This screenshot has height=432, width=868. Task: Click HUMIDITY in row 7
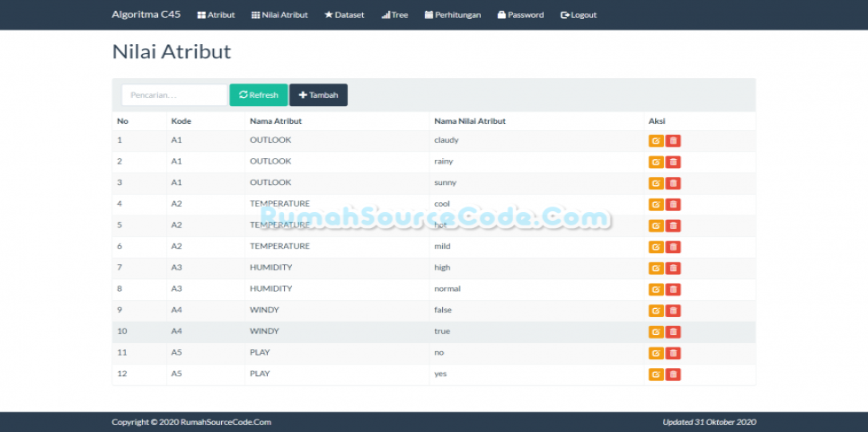click(270, 268)
